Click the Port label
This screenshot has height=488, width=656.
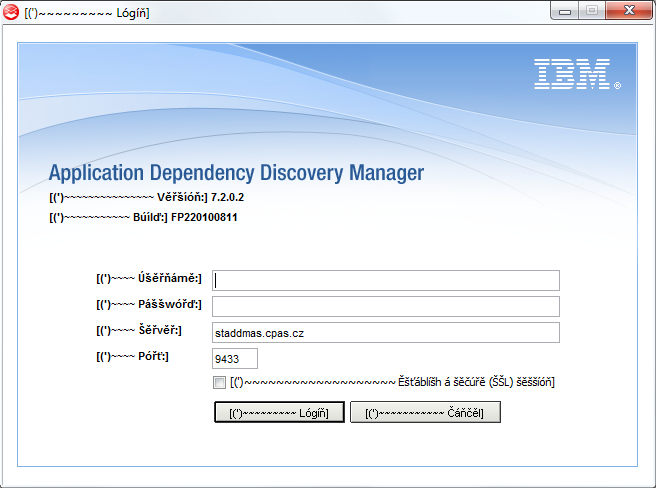[132, 356]
